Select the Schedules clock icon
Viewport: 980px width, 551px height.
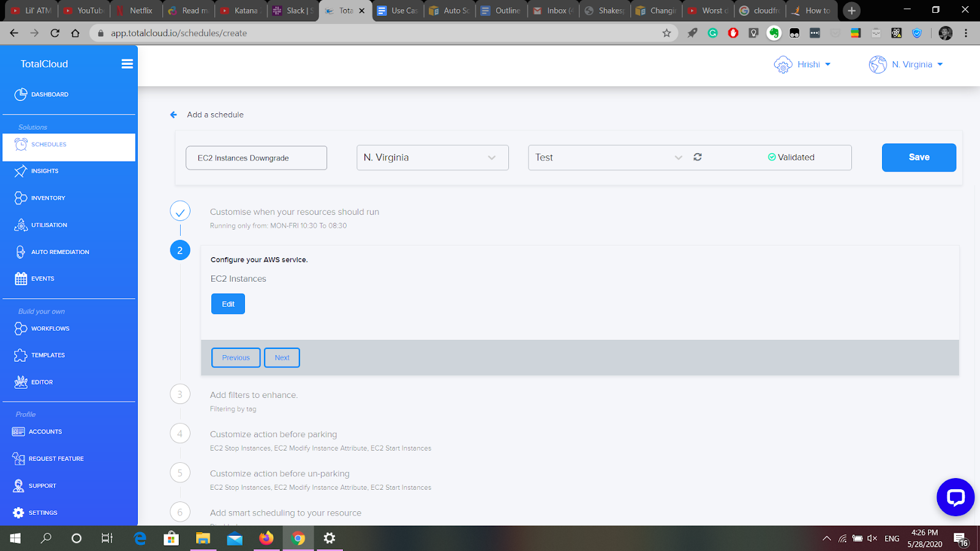[21, 144]
